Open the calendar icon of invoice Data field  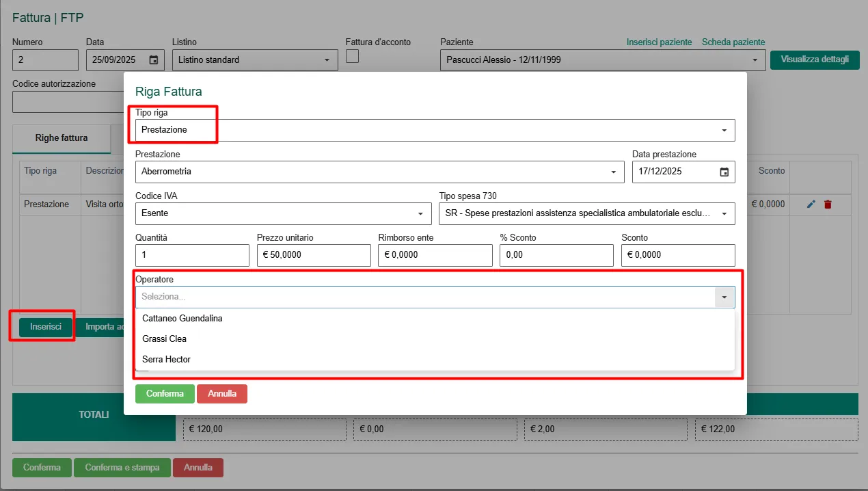pos(154,60)
